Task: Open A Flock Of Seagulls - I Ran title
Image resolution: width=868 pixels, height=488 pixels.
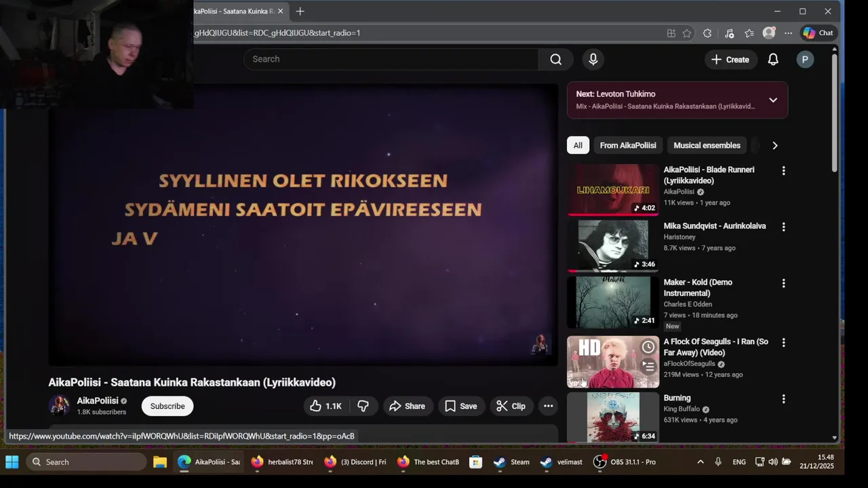Action: pyautogui.click(x=715, y=347)
